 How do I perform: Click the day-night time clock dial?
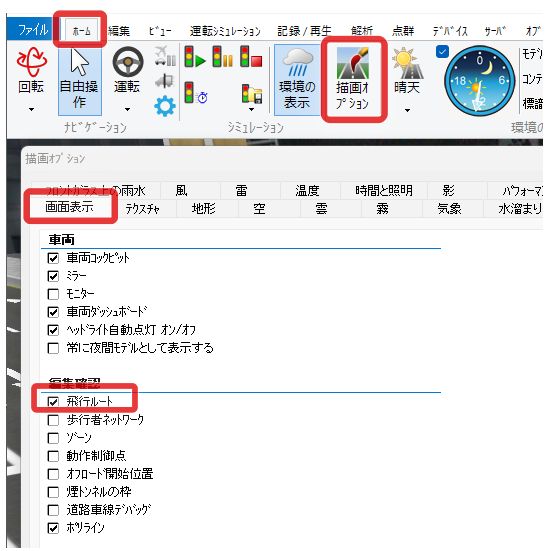point(479,81)
